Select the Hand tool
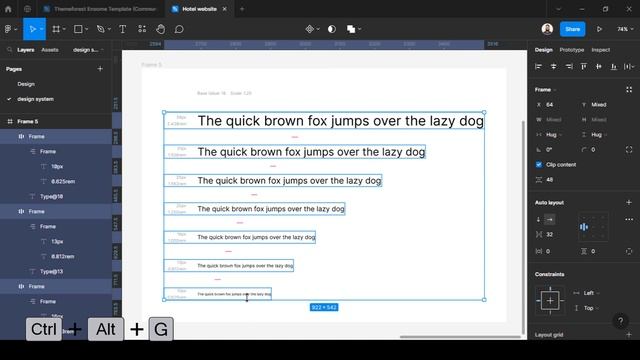640x360 pixels. pyautogui.click(x=160, y=29)
